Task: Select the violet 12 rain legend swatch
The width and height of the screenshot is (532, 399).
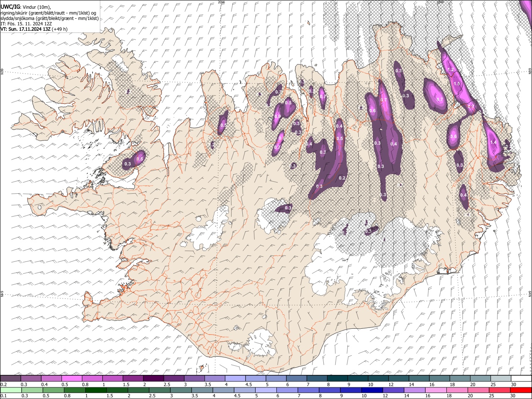Action: pyautogui.click(x=394, y=390)
